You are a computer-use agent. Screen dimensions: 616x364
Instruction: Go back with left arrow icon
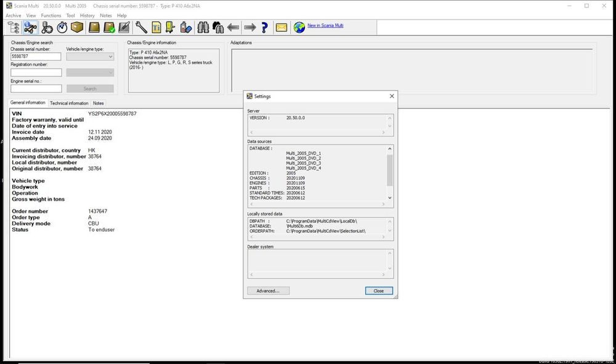coord(233,28)
